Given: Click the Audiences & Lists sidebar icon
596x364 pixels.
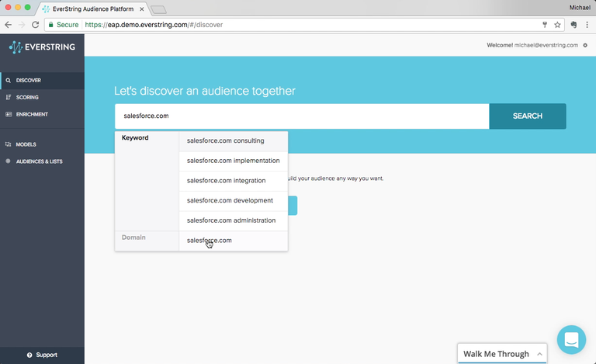Looking at the screenshot, I should 8,161.
